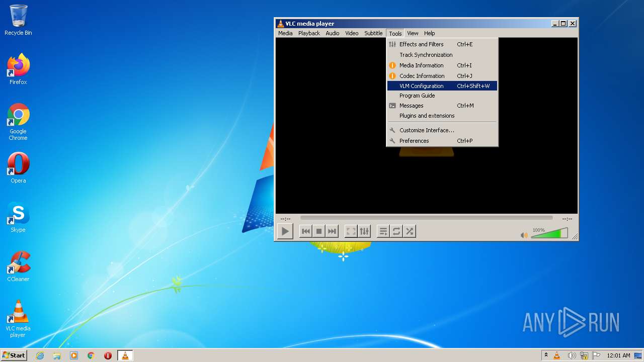Viewport: 644px width, 362px height.
Task: Skip to previous media track
Action: 305,231
